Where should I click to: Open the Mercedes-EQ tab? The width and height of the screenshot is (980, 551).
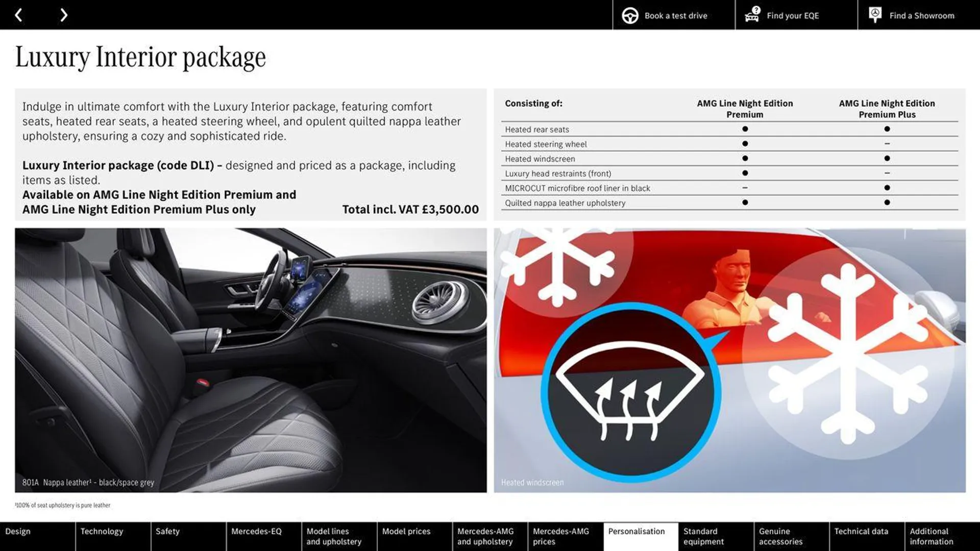[x=264, y=536]
